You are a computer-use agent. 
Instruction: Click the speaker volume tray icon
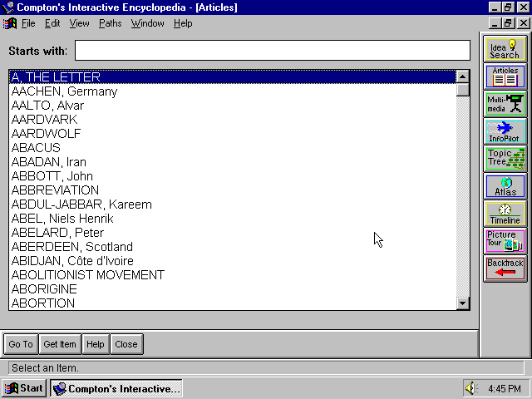coord(471,388)
